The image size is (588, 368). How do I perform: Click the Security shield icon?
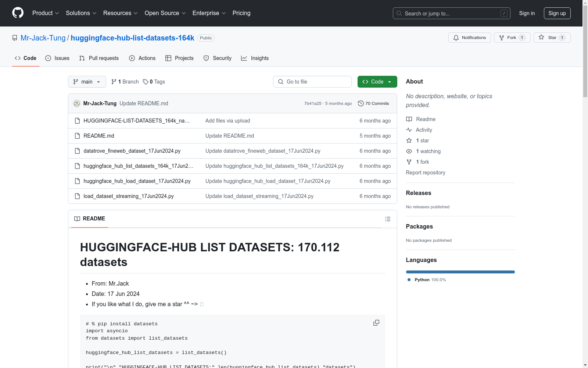coord(206,58)
